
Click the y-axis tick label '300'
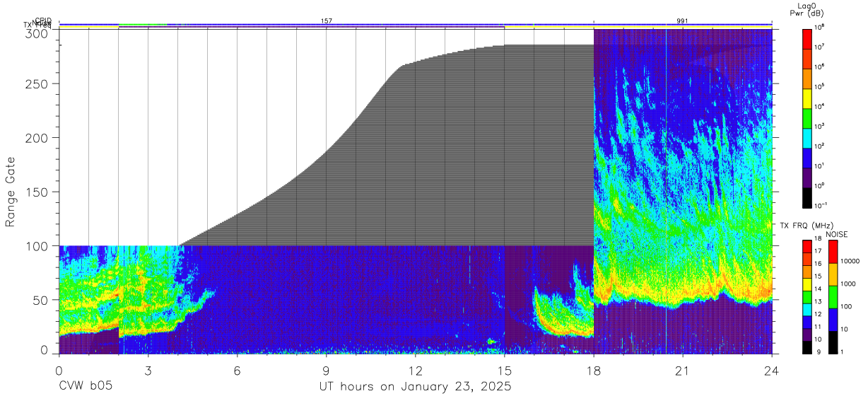coord(37,33)
